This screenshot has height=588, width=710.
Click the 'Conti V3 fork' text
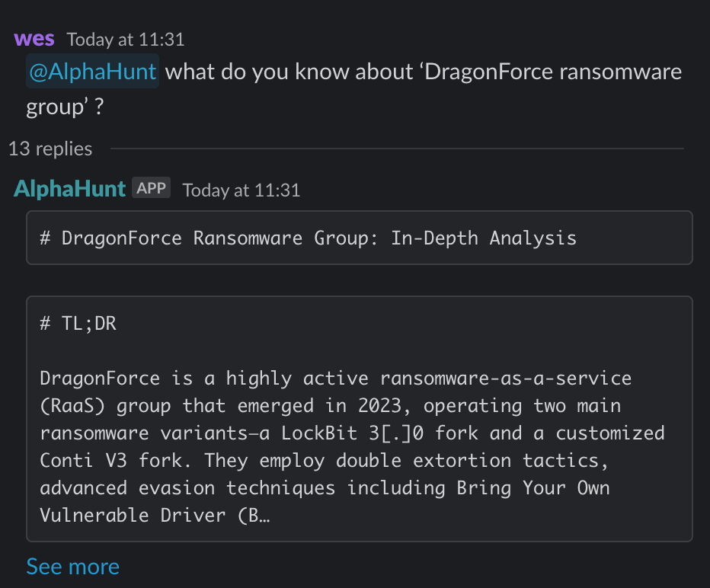116,460
